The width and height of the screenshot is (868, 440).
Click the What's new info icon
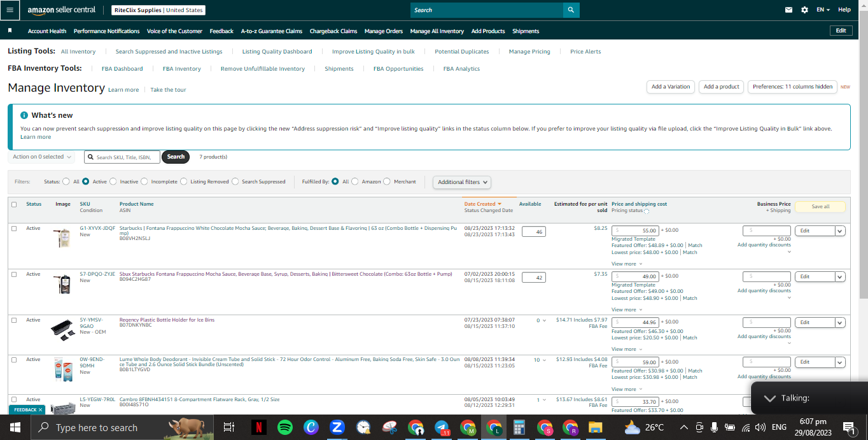click(24, 115)
